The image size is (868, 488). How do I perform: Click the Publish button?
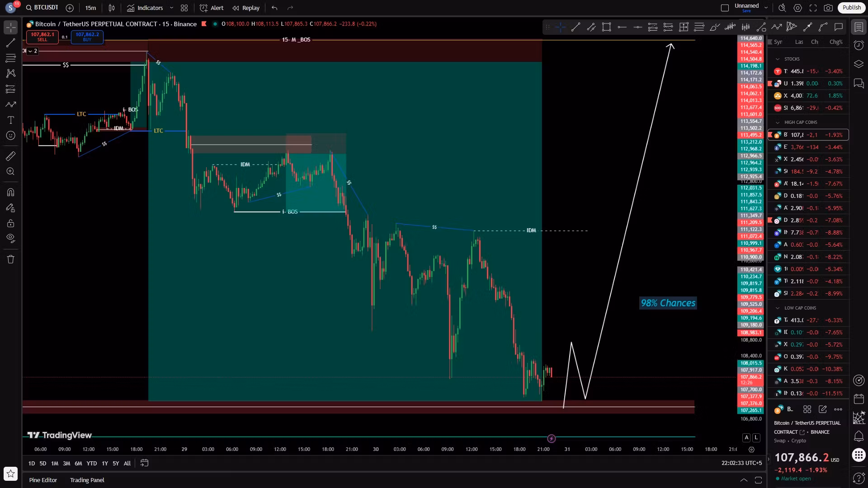tap(851, 8)
